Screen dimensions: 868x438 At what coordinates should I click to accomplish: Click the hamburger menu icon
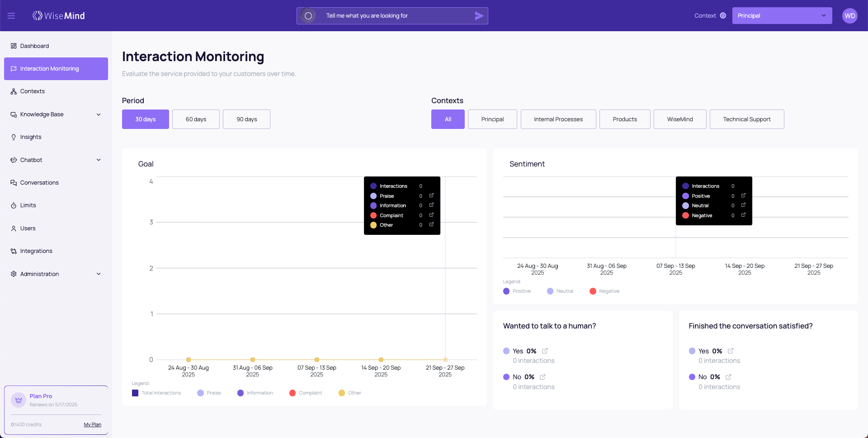pyautogui.click(x=11, y=16)
